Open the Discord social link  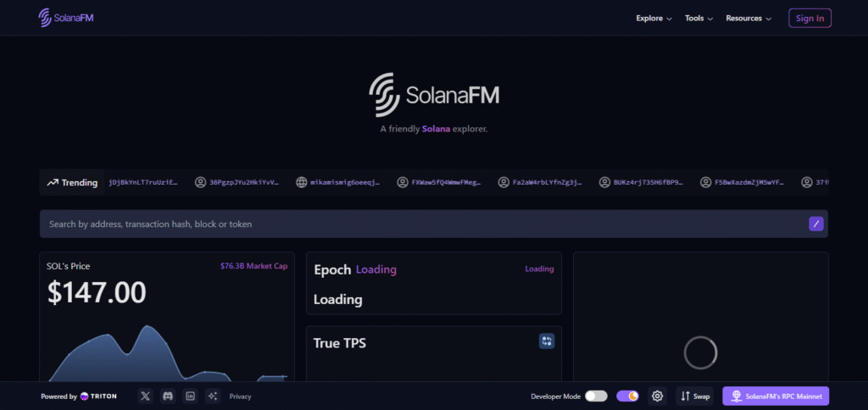168,396
